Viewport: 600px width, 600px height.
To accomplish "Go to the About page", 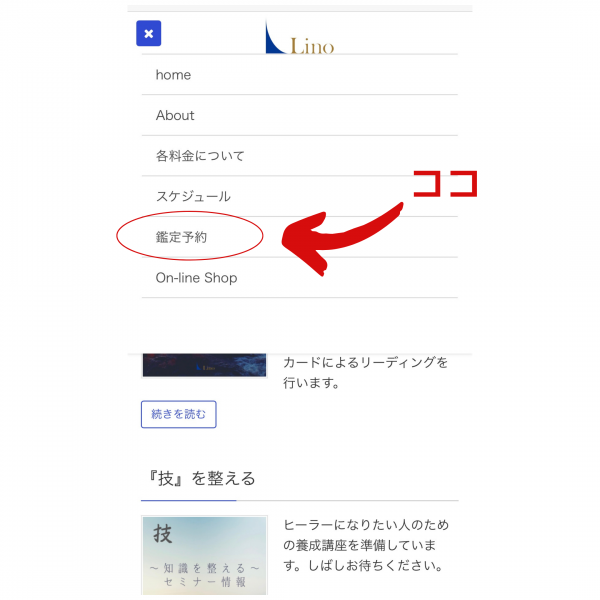I will tap(300, 115).
